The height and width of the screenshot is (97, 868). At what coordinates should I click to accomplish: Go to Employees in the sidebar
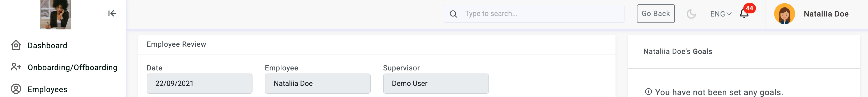pos(47,89)
